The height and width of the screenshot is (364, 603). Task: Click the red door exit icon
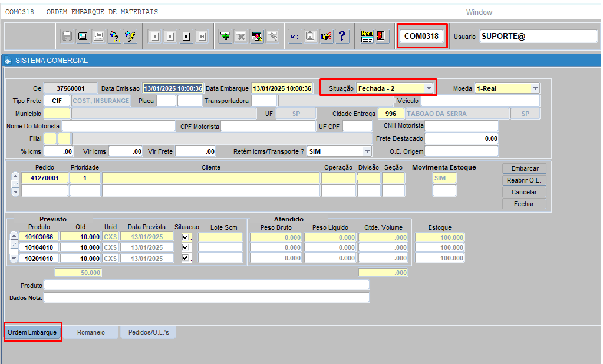pos(383,37)
